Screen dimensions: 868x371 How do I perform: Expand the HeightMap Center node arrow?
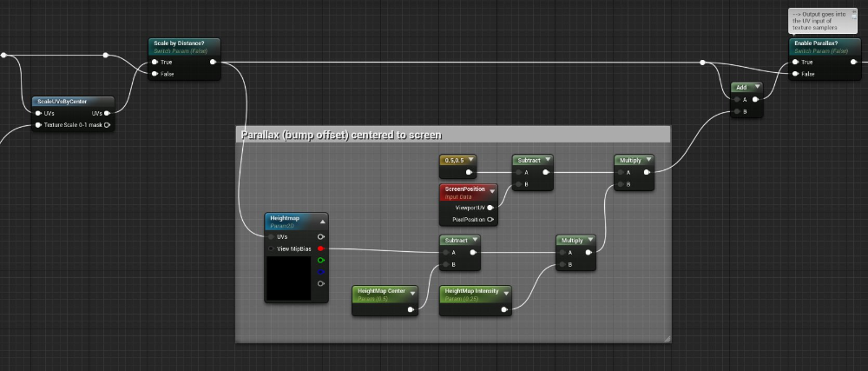tap(412, 294)
